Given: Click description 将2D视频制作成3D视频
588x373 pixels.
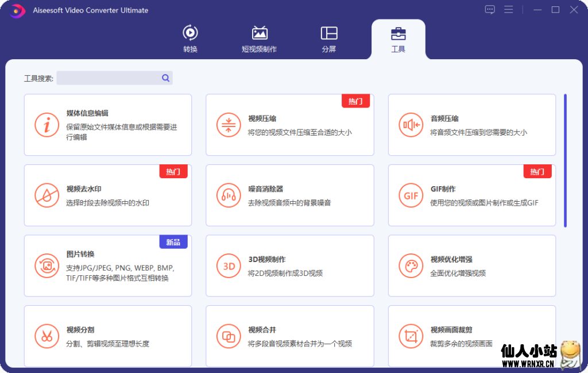Looking at the screenshot, I should click(x=285, y=273).
